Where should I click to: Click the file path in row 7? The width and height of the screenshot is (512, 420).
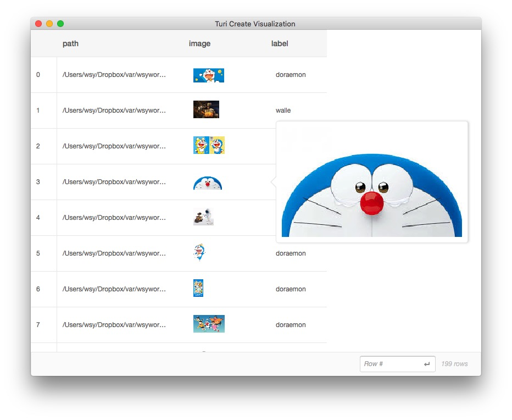[x=114, y=325]
